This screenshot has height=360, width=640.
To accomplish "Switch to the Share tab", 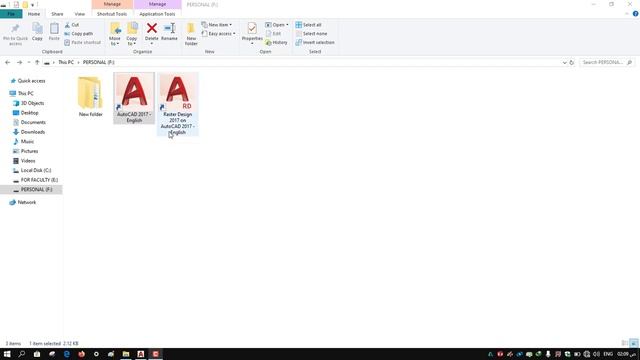I will tap(57, 14).
